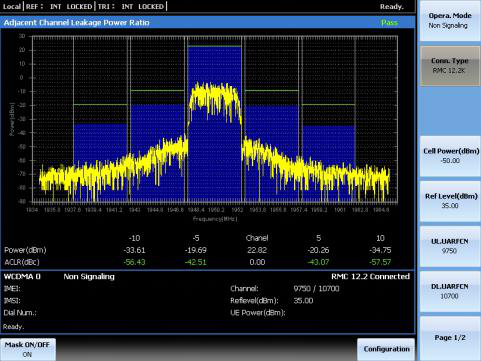The width and height of the screenshot is (481, 361).
Task: Click the channel power value 22.82
Action: coord(257,250)
